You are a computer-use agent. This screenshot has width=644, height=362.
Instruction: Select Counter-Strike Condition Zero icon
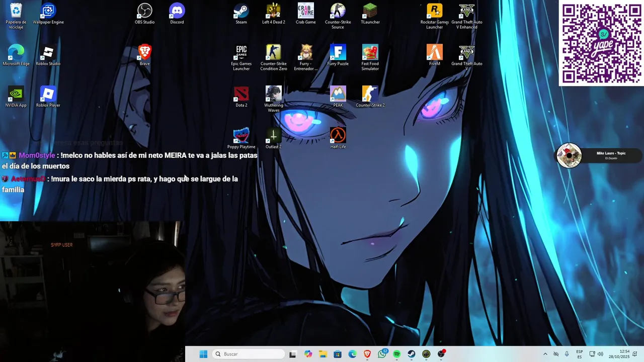274,58
